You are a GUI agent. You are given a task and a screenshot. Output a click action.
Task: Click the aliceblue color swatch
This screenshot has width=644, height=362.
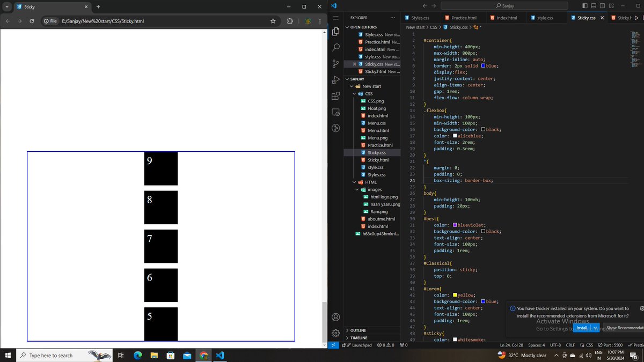pyautogui.click(x=456, y=136)
